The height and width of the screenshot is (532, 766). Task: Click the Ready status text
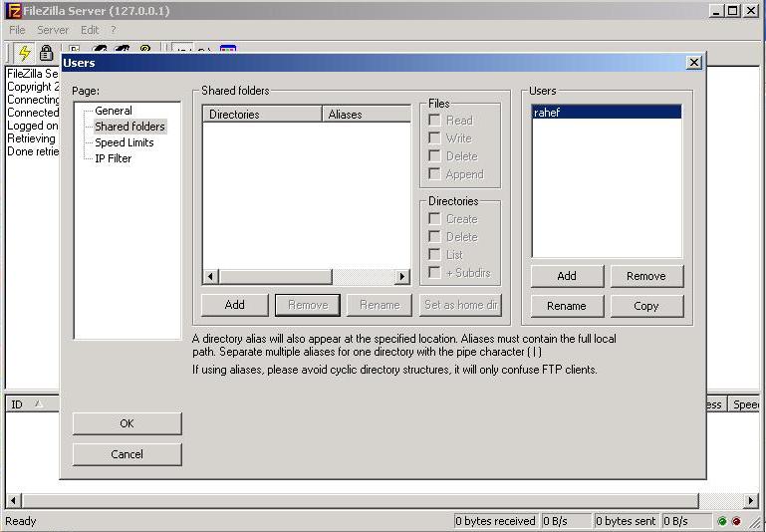point(21,521)
